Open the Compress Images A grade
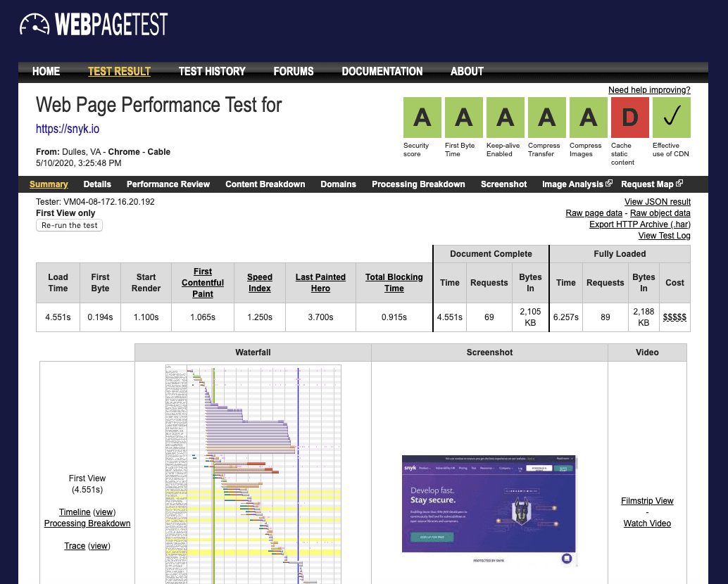Viewport: 728px width, 584px height. [x=589, y=118]
